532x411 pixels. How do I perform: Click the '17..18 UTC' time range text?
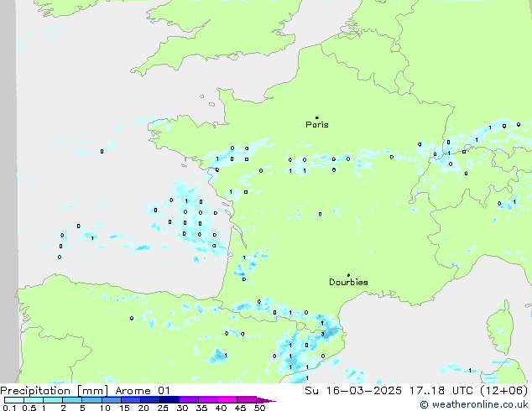(x=441, y=391)
